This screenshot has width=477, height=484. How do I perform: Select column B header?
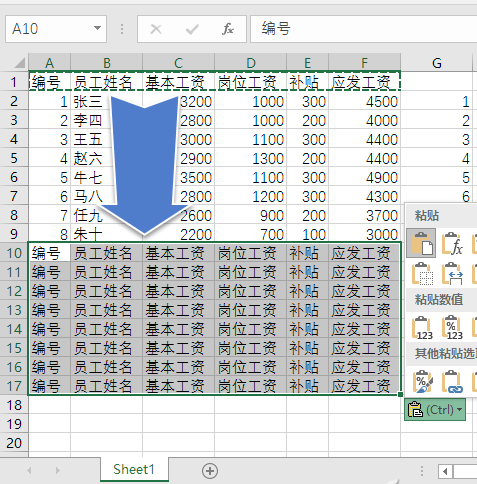coord(107,62)
